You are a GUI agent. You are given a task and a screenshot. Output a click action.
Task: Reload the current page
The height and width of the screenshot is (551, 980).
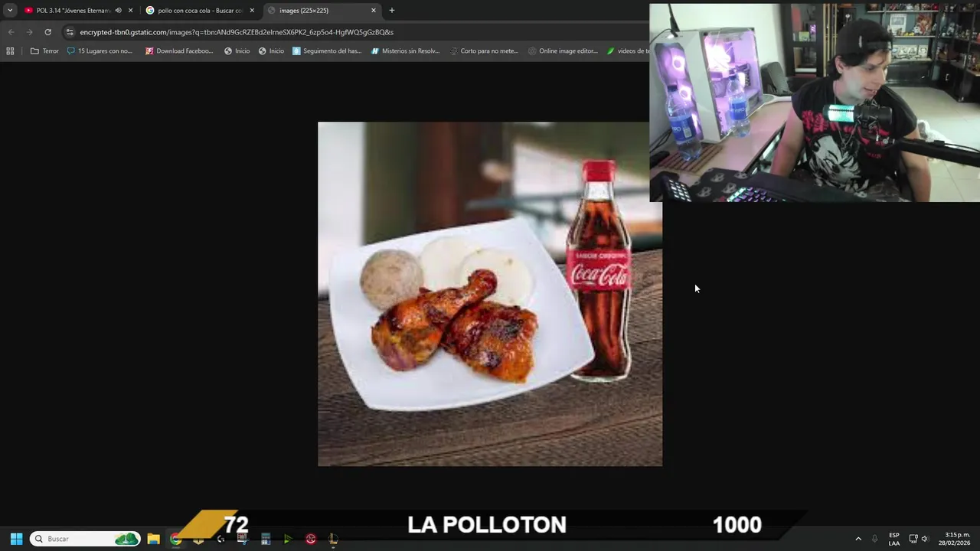47,32
